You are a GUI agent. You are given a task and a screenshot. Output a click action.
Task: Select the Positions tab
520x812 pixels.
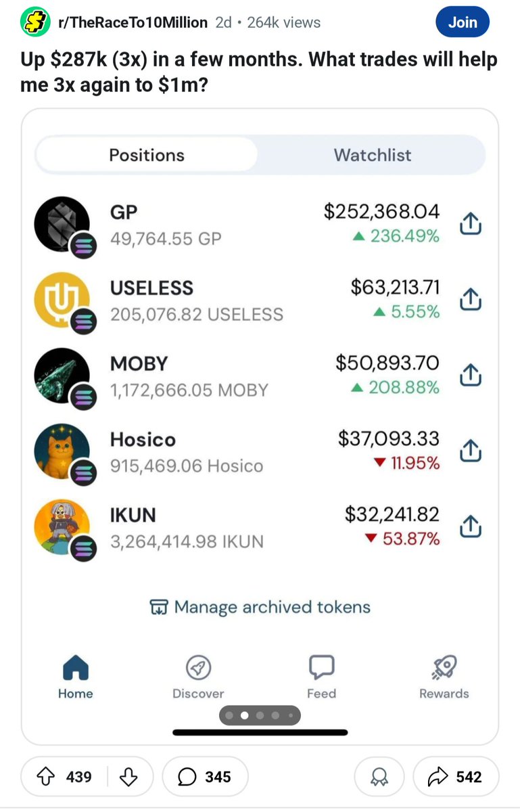(147, 155)
